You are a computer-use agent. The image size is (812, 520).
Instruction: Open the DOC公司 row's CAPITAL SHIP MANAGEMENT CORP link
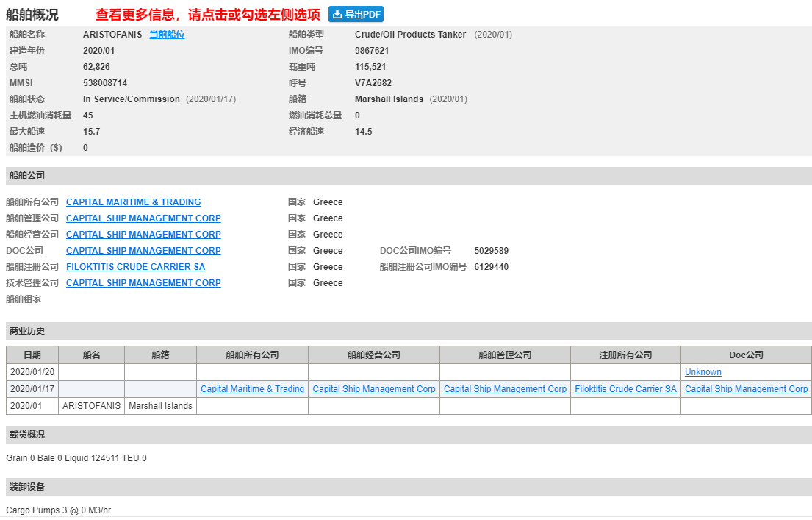point(143,250)
